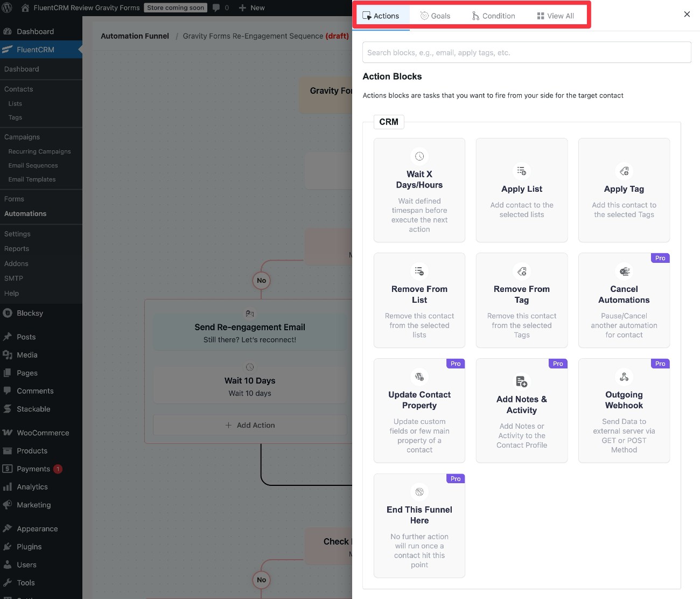
Task: Click the FluentCRM Review Gravity Forms site name
Action: [x=86, y=8]
